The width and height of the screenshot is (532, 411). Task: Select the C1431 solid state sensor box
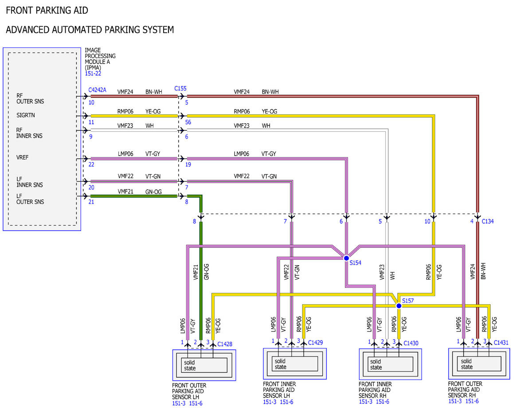pyautogui.click(x=479, y=364)
